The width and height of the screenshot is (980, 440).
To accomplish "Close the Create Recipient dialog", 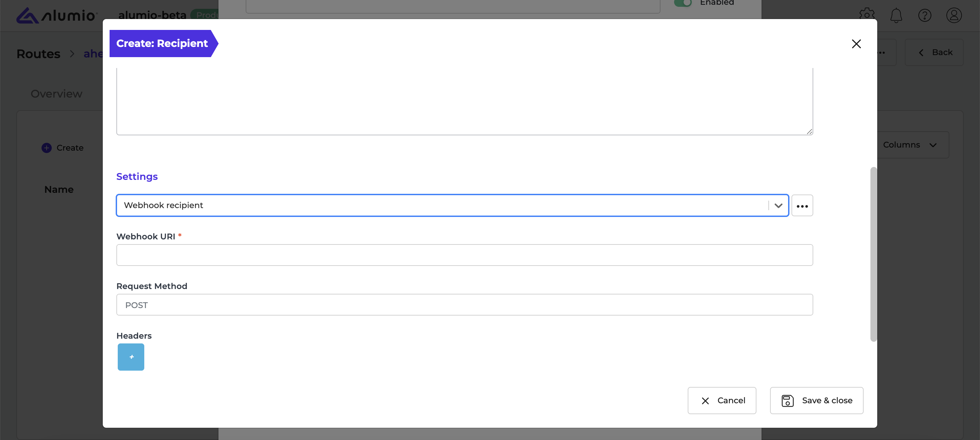I will (x=856, y=44).
